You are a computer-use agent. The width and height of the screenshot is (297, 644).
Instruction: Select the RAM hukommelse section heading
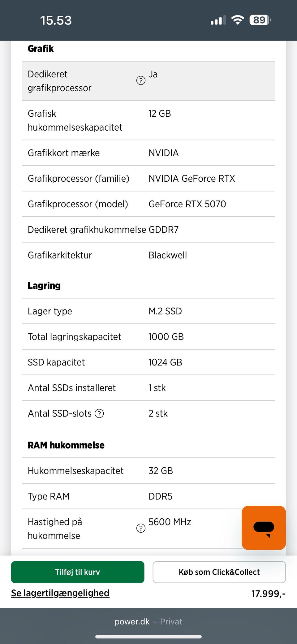pyautogui.click(x=66, y=445)
